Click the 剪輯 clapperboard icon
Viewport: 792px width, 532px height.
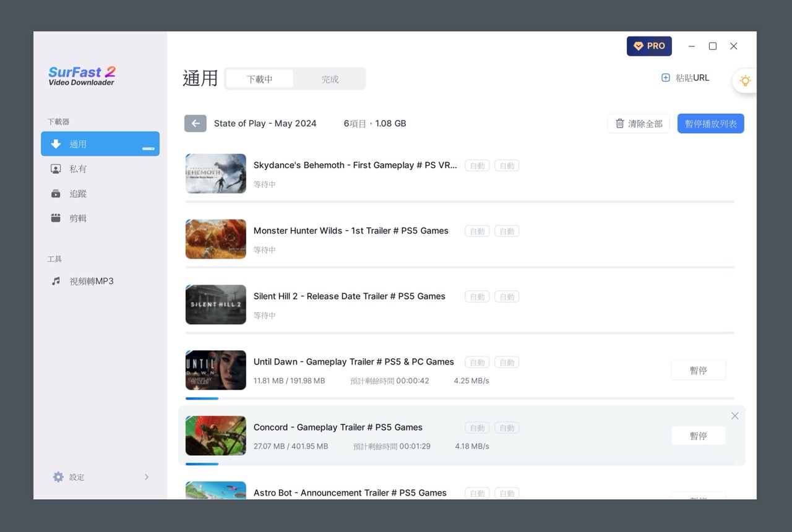(56, 218)
